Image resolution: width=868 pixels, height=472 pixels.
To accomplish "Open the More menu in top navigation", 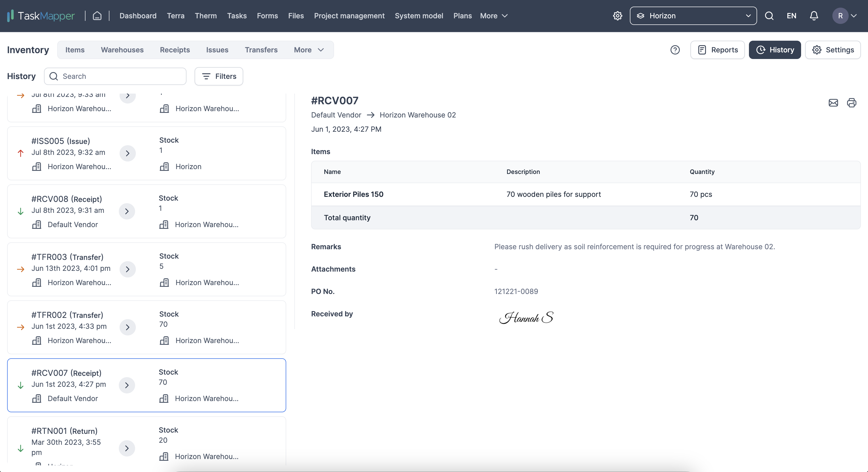I will point(494,16).
